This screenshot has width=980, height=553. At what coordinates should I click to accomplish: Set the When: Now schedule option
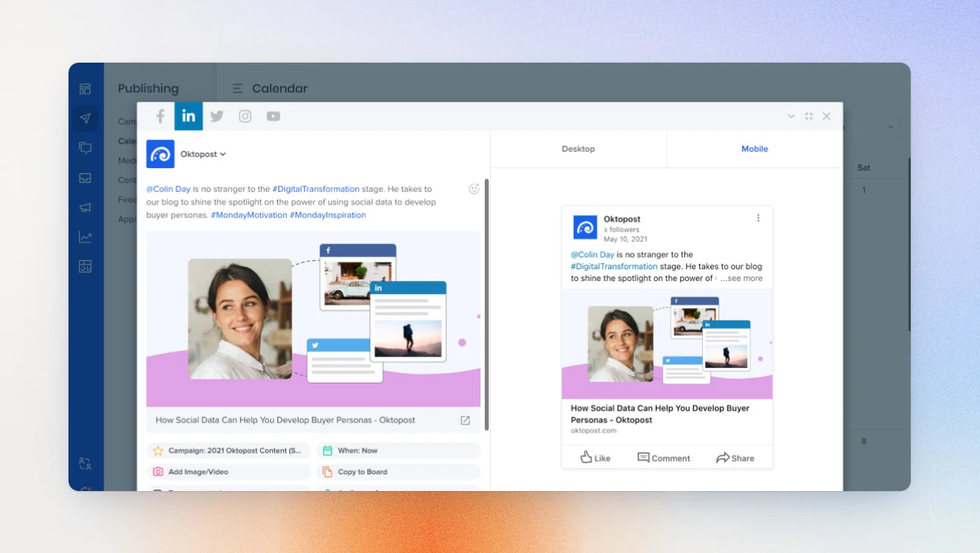pos(399,451)
